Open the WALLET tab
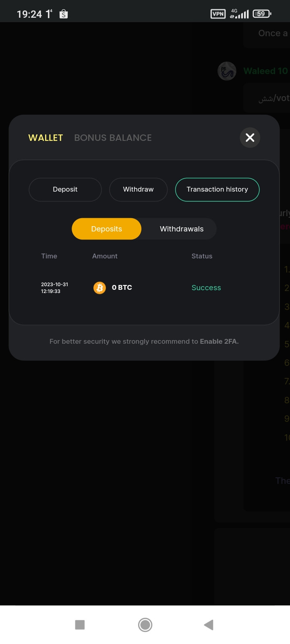Image resolution: width=290 pixels, height=644 pixels. [46, 138]
